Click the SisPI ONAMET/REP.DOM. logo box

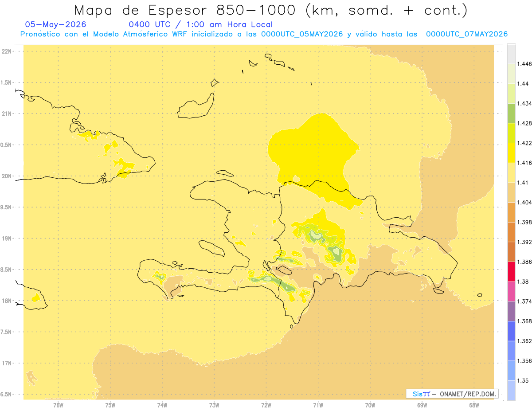452,394
